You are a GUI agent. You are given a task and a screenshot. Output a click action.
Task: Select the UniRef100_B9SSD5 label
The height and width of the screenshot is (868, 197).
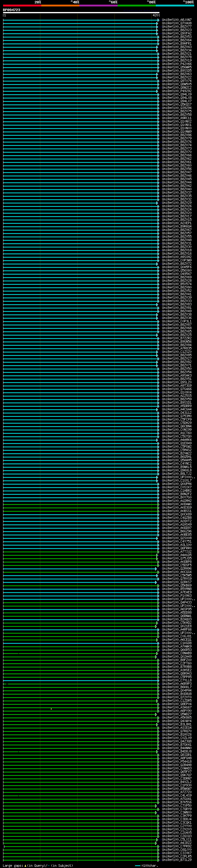tap(177, 71)
